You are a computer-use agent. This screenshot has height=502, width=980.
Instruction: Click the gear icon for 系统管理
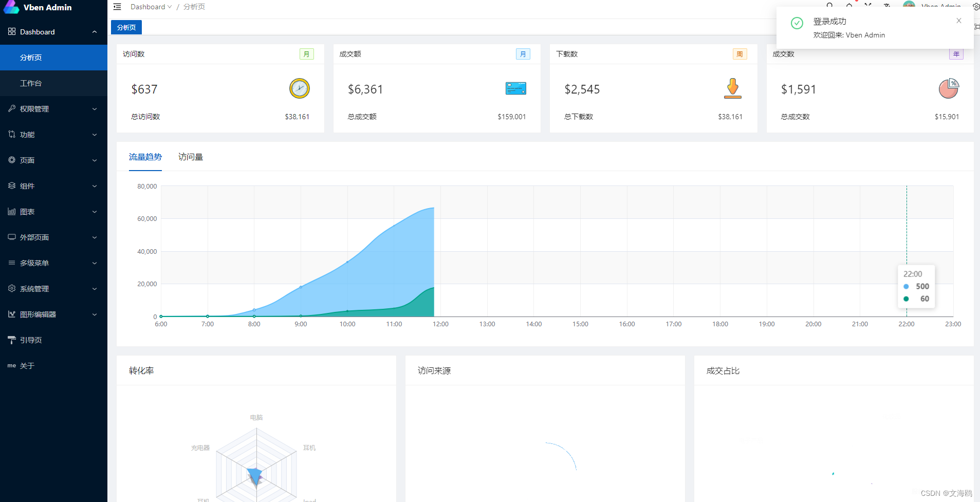pyautogui.click(x=12, y=288)
